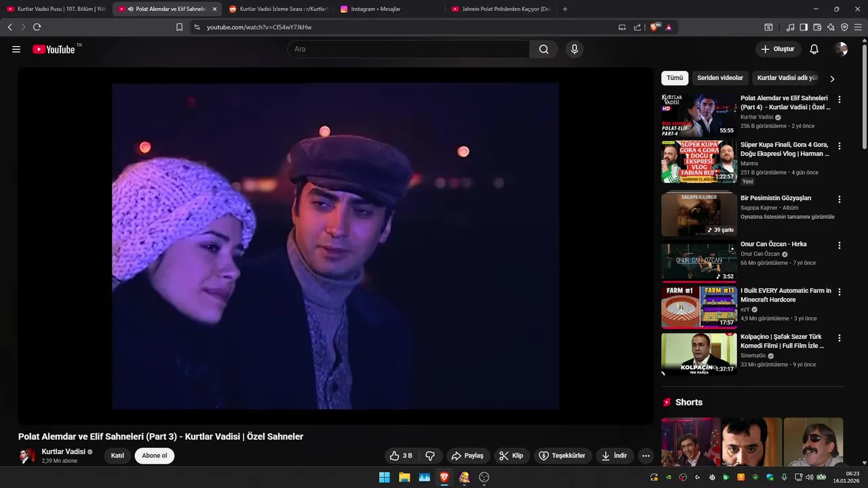Open options for Süper Kupa Finali video
868x488 pixels.
[x=840, y=146]
